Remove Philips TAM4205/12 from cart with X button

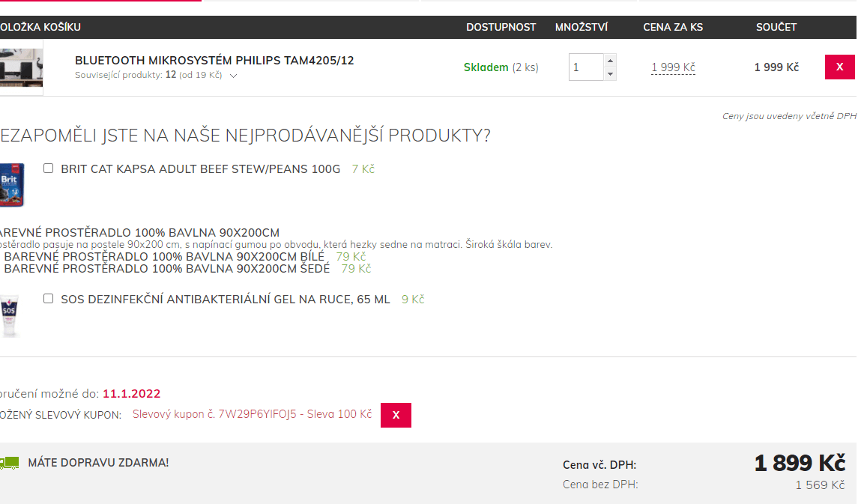(839, 67)
